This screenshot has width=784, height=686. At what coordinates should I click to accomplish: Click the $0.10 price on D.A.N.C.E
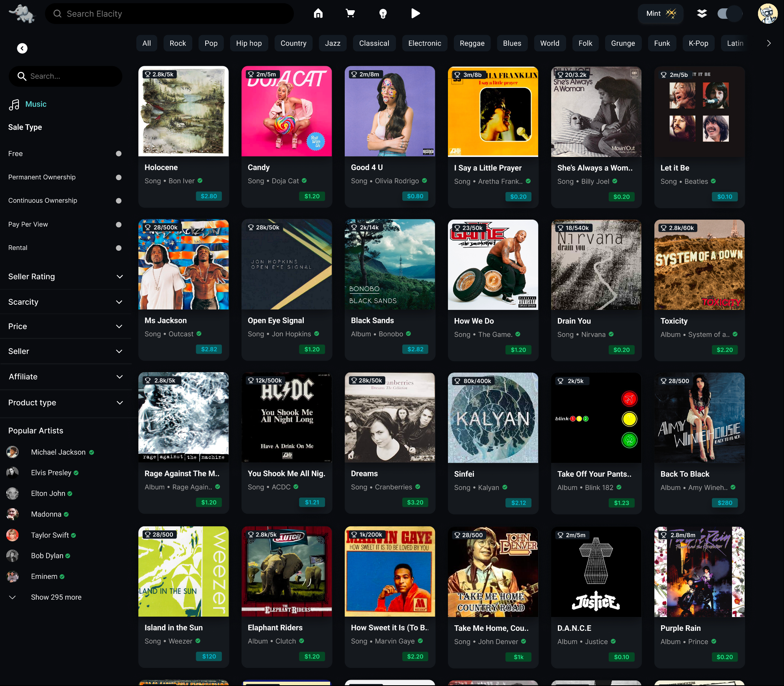click(x=622, y=657)
